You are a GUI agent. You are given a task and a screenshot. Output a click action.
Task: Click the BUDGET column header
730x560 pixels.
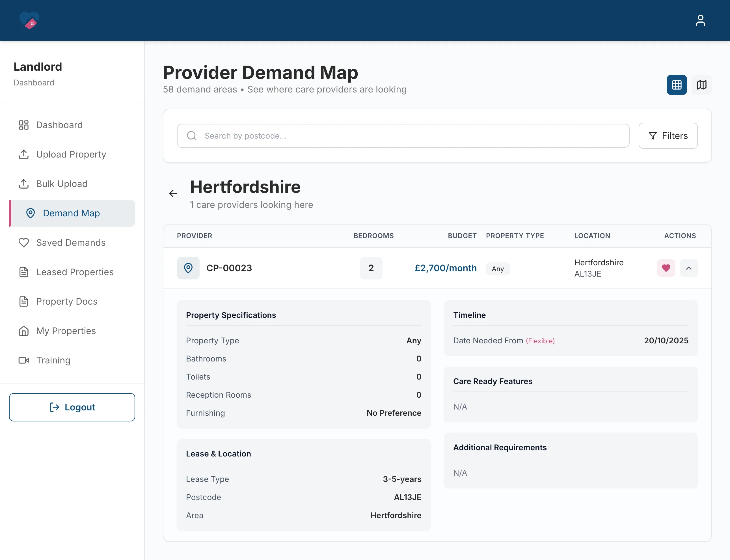pos(462,236)
